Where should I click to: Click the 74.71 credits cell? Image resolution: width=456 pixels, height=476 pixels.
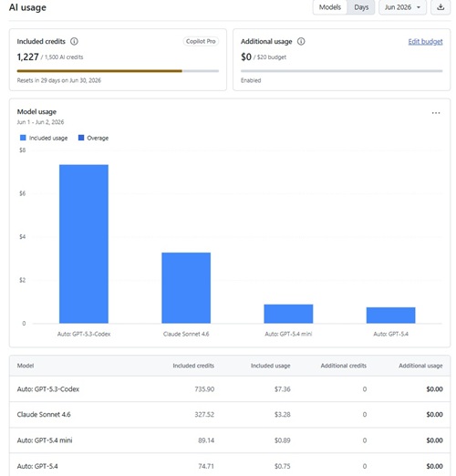tap(206, 466)
